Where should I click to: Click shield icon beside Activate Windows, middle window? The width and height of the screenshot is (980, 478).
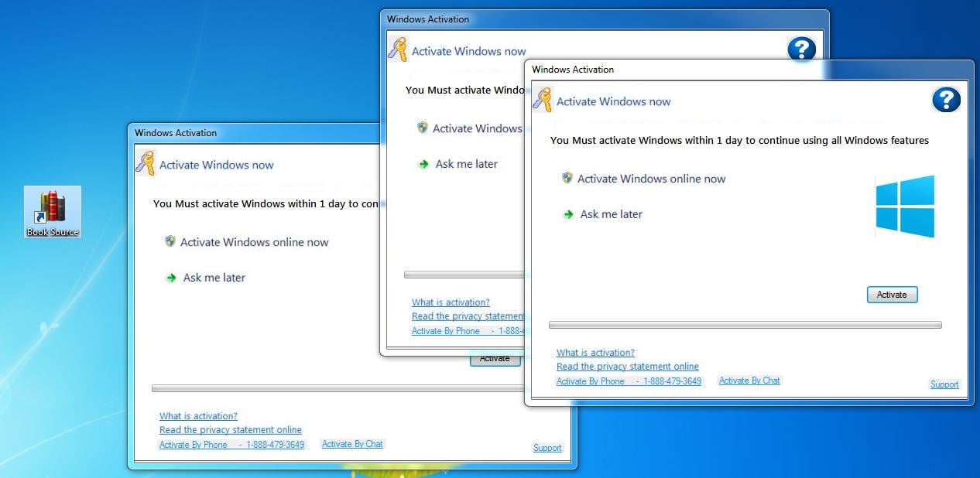tap(422, 128)
